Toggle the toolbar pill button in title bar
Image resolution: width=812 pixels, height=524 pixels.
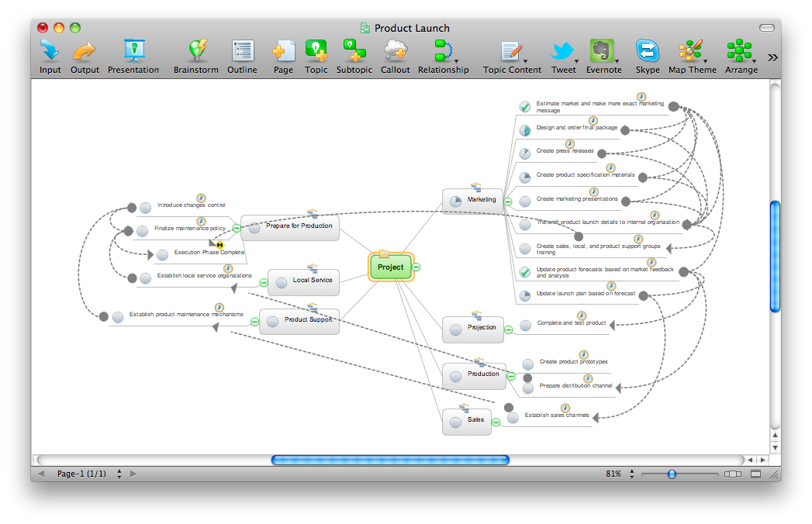767,28
